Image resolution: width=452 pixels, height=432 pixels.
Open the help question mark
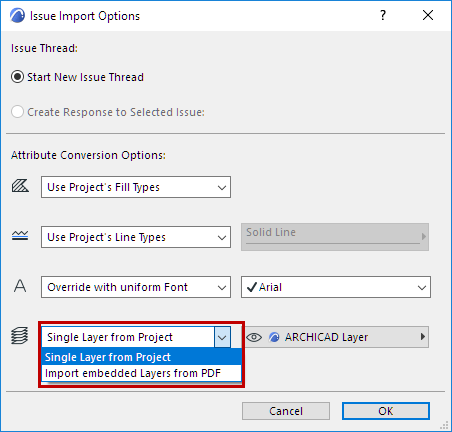point(383,15)
